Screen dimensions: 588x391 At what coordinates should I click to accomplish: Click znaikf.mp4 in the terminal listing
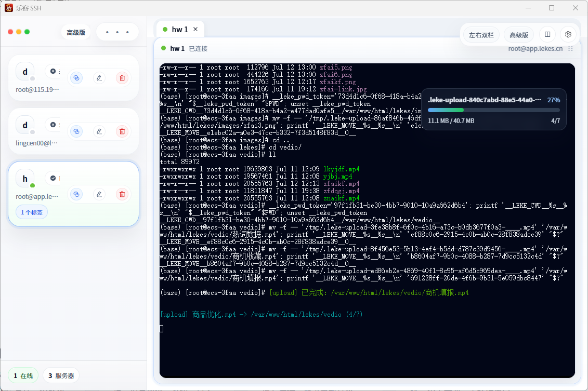pos(341,198)
